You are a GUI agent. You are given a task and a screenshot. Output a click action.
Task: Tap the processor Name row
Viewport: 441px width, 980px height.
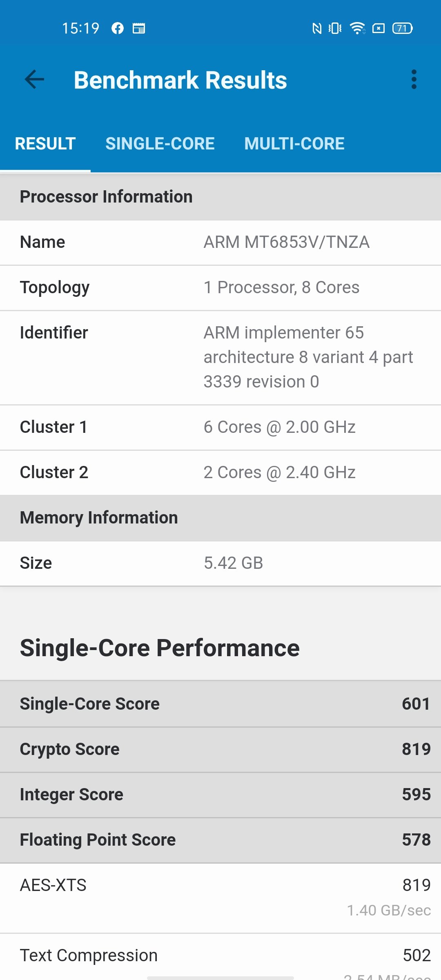220,243
